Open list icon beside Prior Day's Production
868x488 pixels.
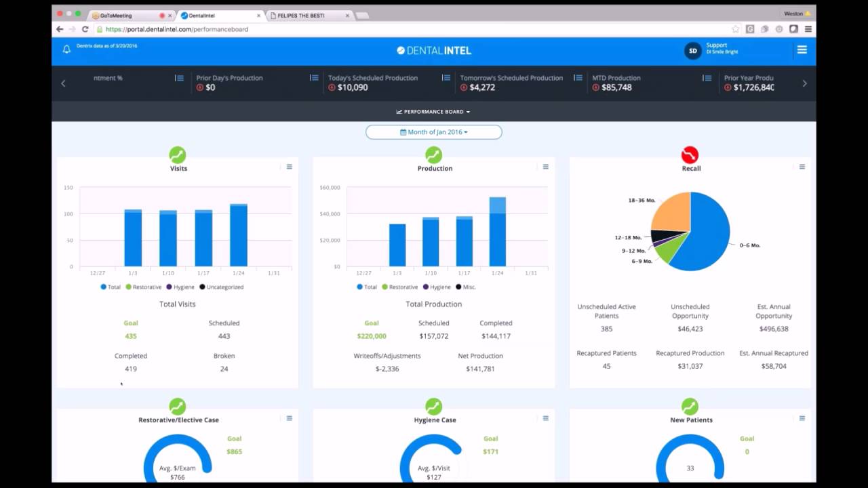(315, 78)
